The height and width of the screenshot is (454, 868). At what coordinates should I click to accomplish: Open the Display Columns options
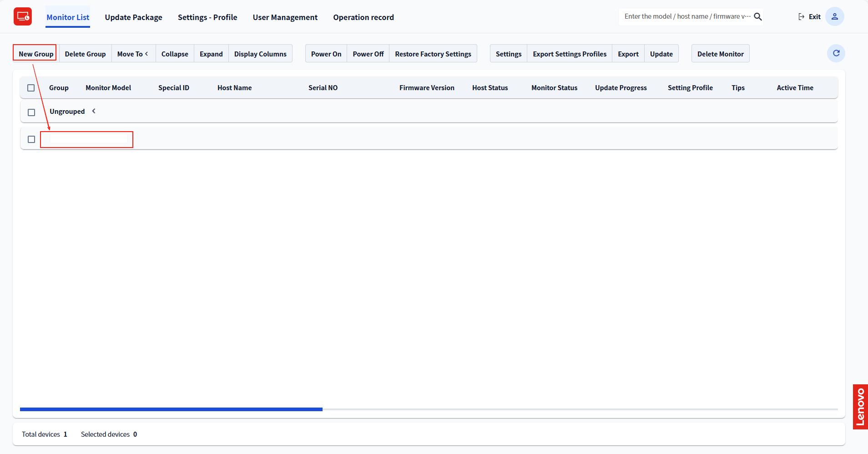coord(260,54)
